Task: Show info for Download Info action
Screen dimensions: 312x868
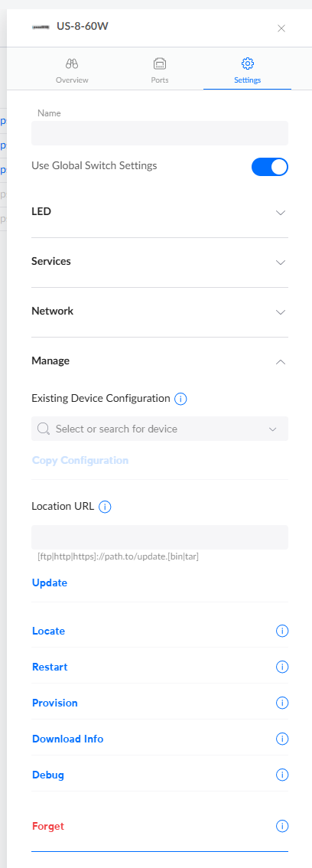Action: click(x=282, y=739)
